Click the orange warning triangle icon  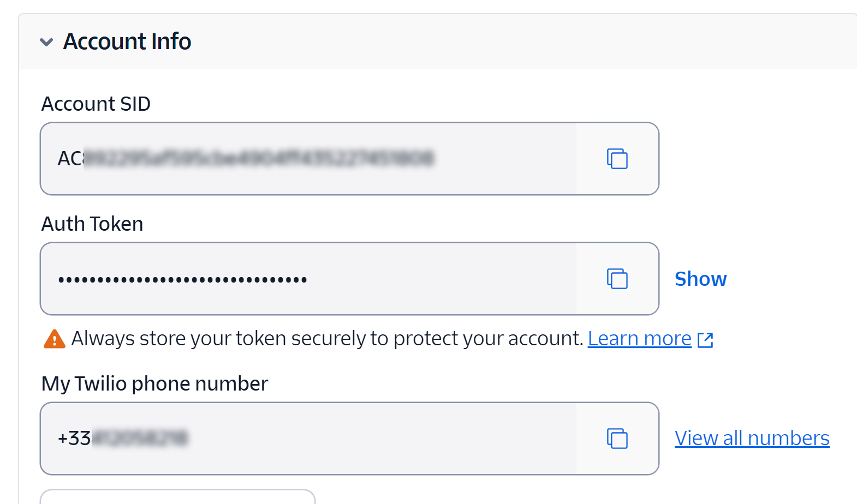(54, 339)
